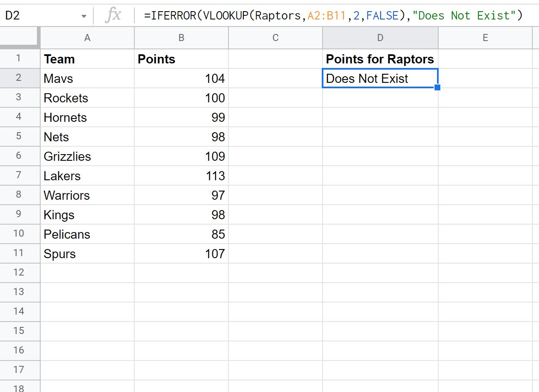This screenshot has width=539, height=392.
Task: Select the Rockets cell
Action: click(x=87, y=98)
